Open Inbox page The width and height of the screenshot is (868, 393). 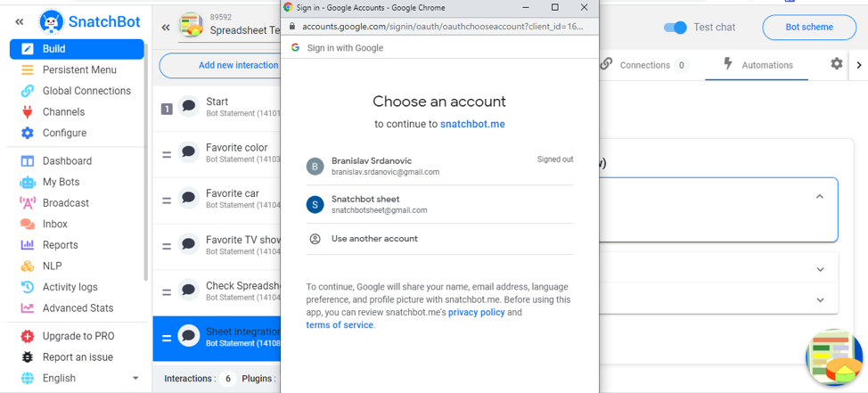click(54, 225)
